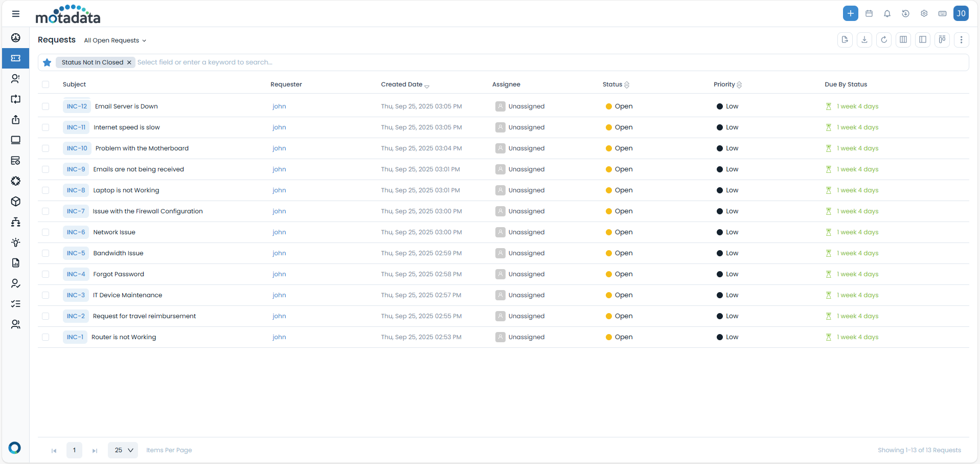The image size is (980, 464).
Task: Tick the checkbox for INC-7 row
Action: click(45, 211)
